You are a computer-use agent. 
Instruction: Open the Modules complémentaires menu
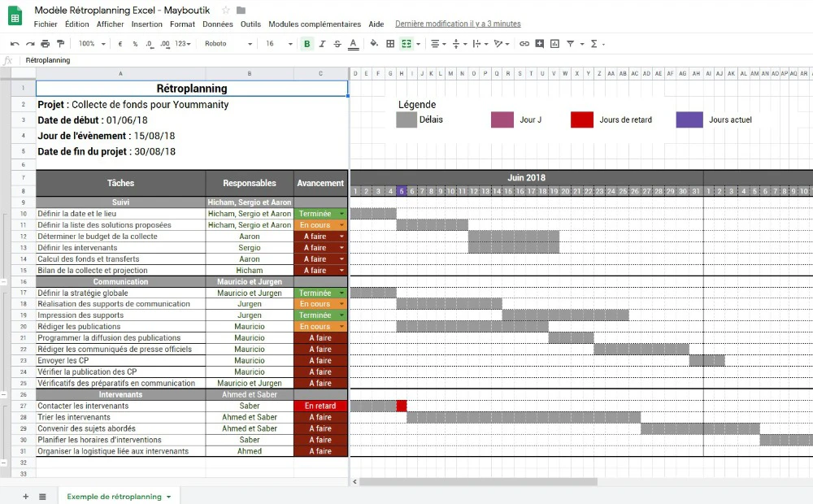315,24
